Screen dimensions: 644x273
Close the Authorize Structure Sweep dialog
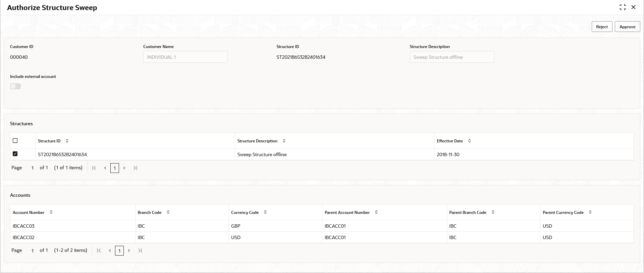pos(633,7)
